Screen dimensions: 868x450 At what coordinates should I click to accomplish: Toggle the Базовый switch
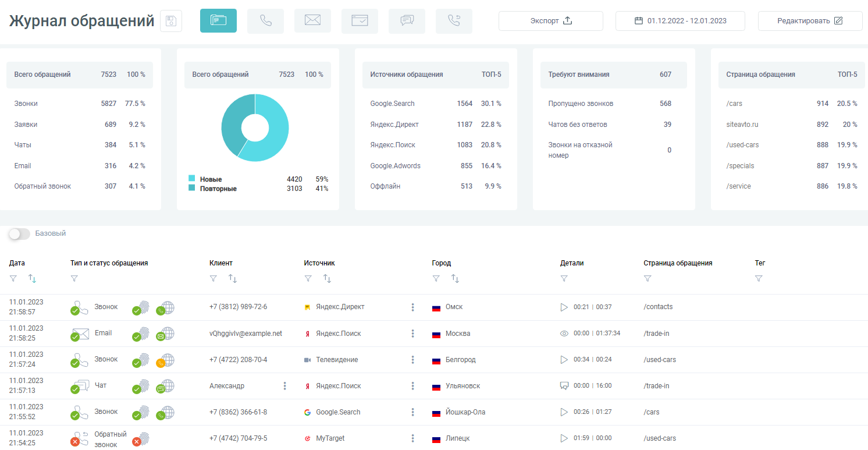[x=19, y=233]
